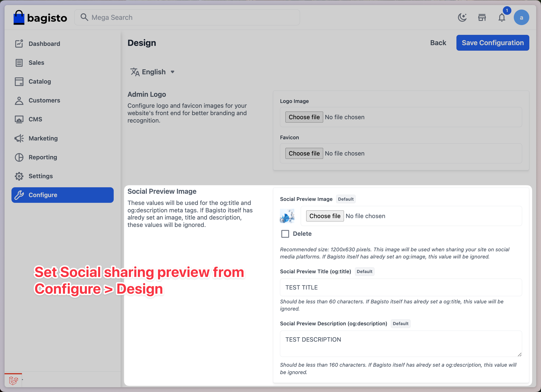
Task: Open the storefront shop icon
Action: (x=482, y=17)
